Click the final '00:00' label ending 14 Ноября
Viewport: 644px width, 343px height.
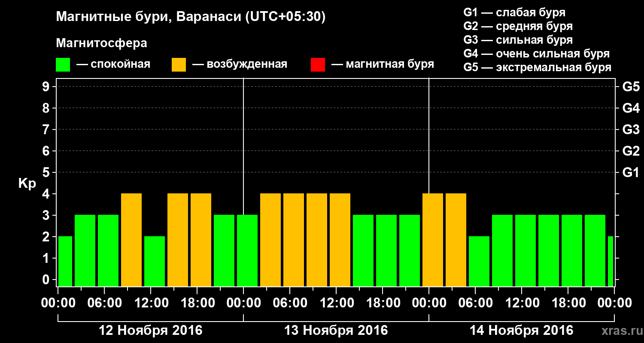[x=614, y=303]
